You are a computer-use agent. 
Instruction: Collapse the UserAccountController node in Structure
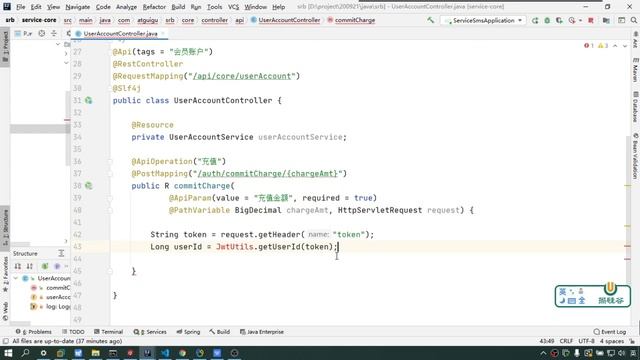[x=16, y=278]
